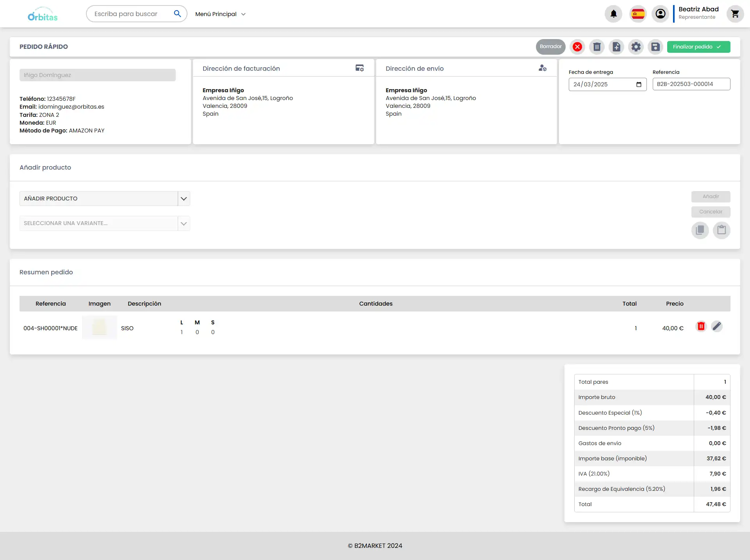Click the red cancel order icon
The height and width of the screenshot is (560, 750).
click(577, 47)
